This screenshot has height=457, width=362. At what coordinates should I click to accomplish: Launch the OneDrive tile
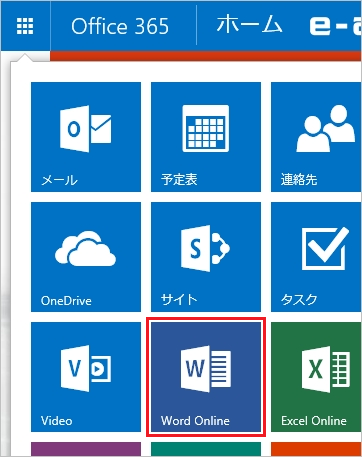[86, 257]
